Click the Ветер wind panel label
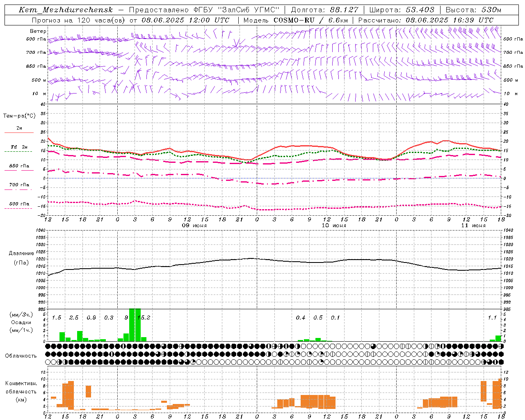 click(38, 31)
